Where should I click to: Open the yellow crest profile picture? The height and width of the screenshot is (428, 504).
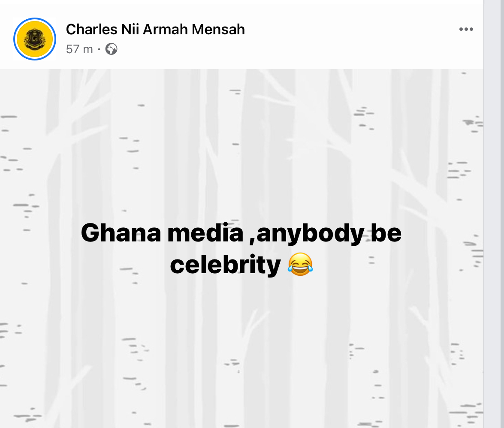[x=35, y=39]
